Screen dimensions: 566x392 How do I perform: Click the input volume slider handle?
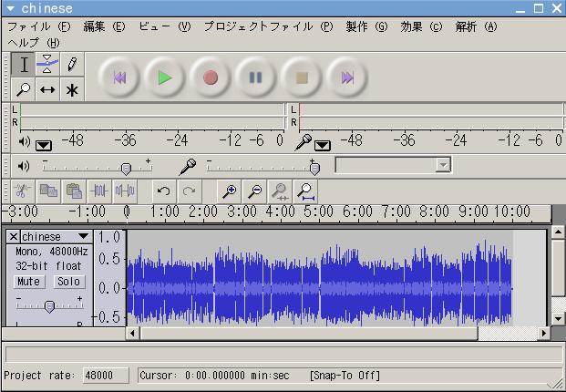click(314, 169)
